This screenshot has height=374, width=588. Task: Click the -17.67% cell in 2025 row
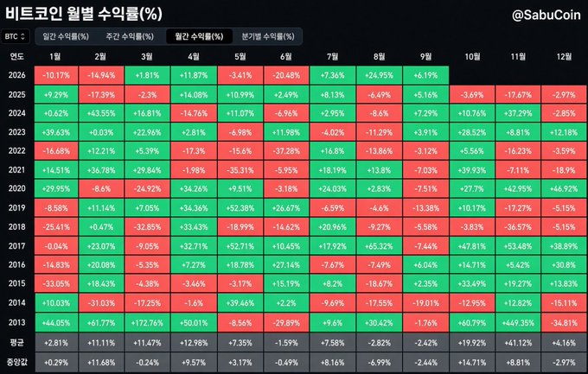pos(518,94)
